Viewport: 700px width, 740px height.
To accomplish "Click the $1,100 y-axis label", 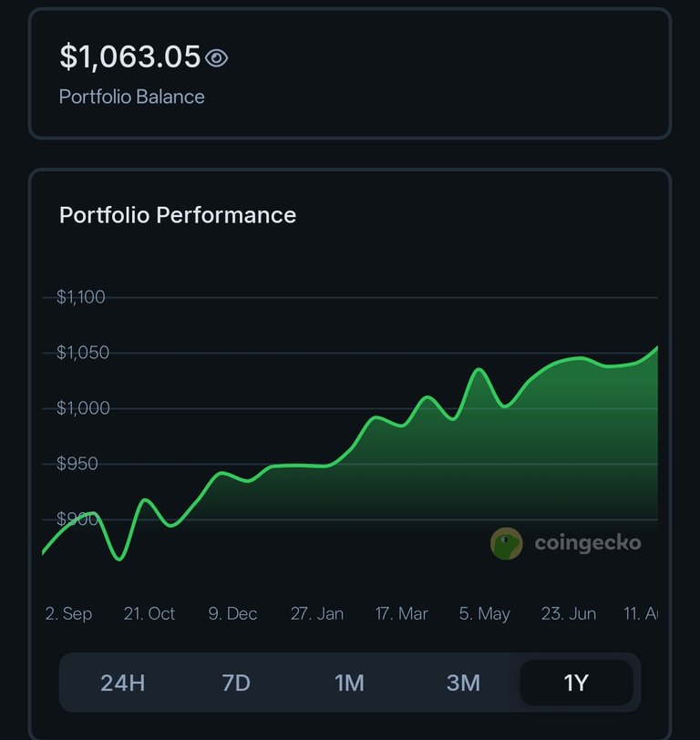I will pos(81,297).
